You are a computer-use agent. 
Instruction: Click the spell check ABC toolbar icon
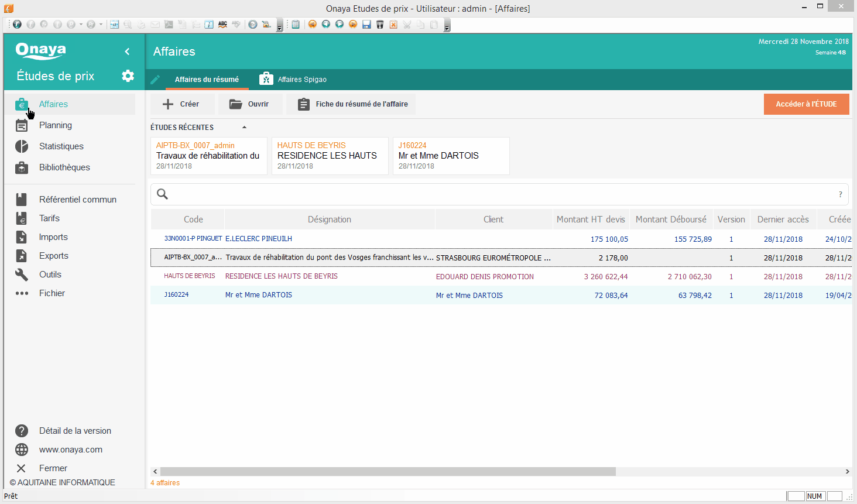coord(222,25)
